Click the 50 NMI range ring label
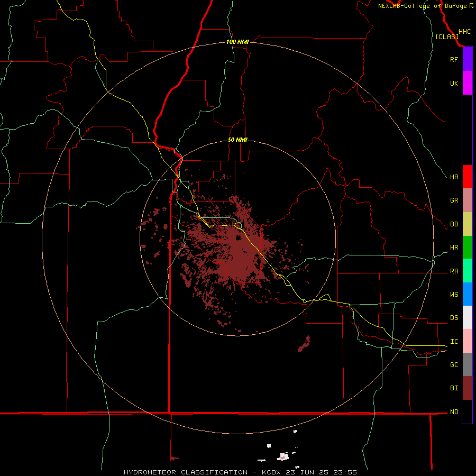The width and height of the screenshot is (476, 476). pos(237,140)
